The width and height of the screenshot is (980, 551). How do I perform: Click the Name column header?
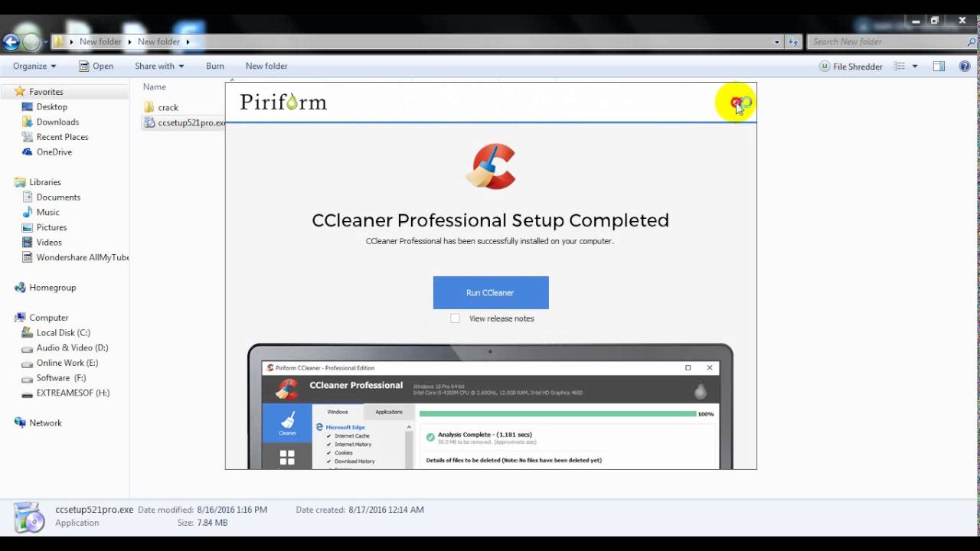point(155,86)
